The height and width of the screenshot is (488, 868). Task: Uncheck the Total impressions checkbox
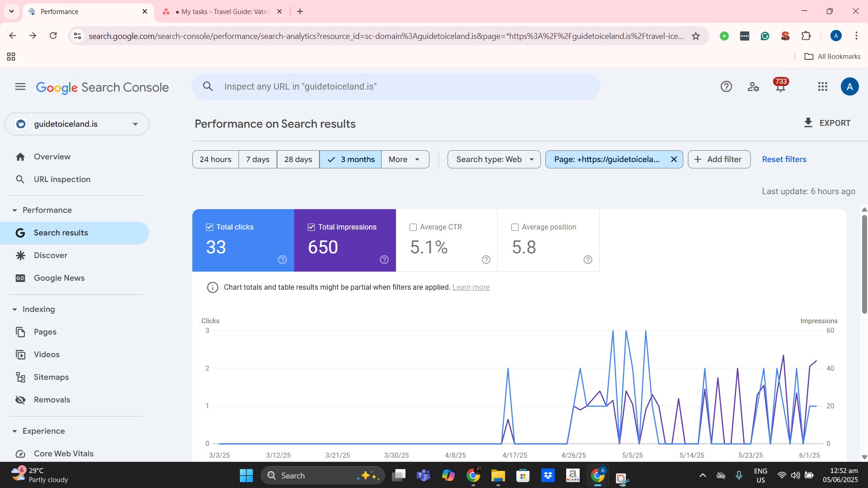coord(311,227)
